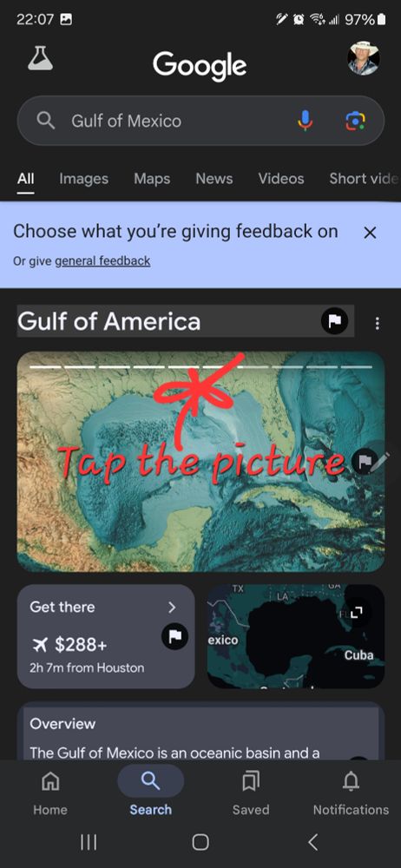401x868 pixels.
Task: Open the three-dot menu beside the title
Action: click(378, 323)
